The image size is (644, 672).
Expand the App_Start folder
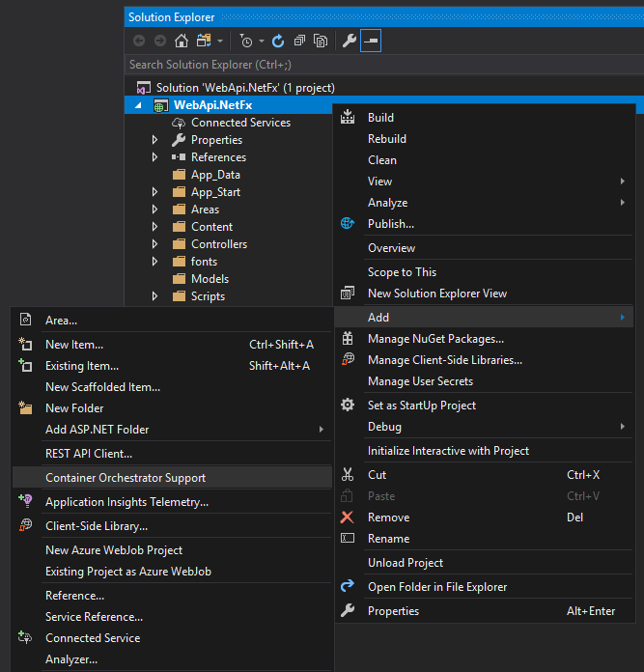tap(154, 192)
